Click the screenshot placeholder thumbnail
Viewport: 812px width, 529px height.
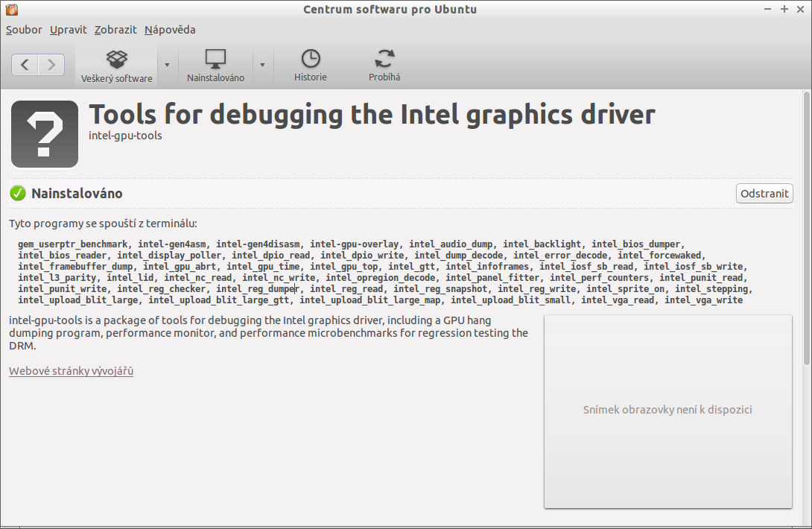(667, 411)
